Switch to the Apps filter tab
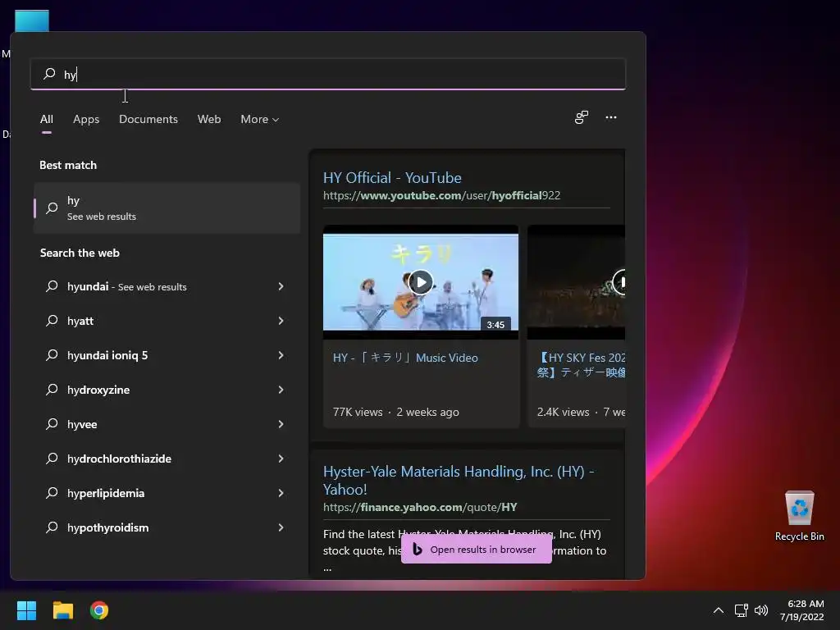Image resolution: width=840 pixels, height=630 pixels. [x=86, y=119]
